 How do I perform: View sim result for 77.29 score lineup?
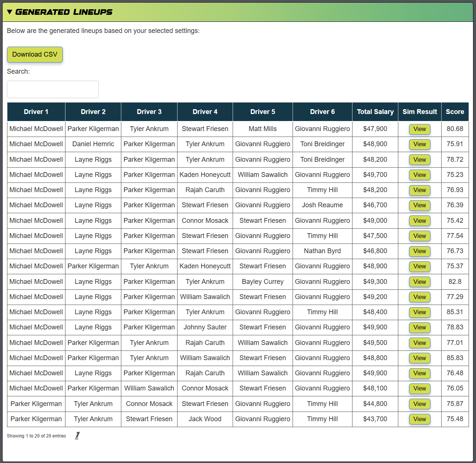point(420,297)
